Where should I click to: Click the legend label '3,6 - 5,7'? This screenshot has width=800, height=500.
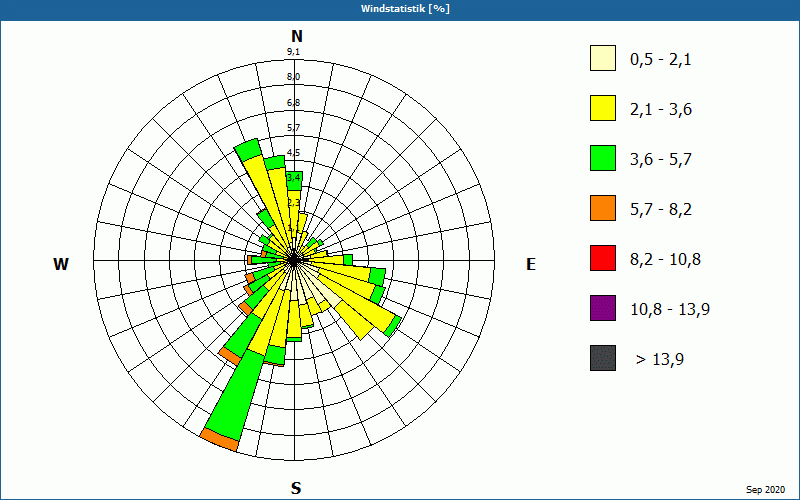661,160
